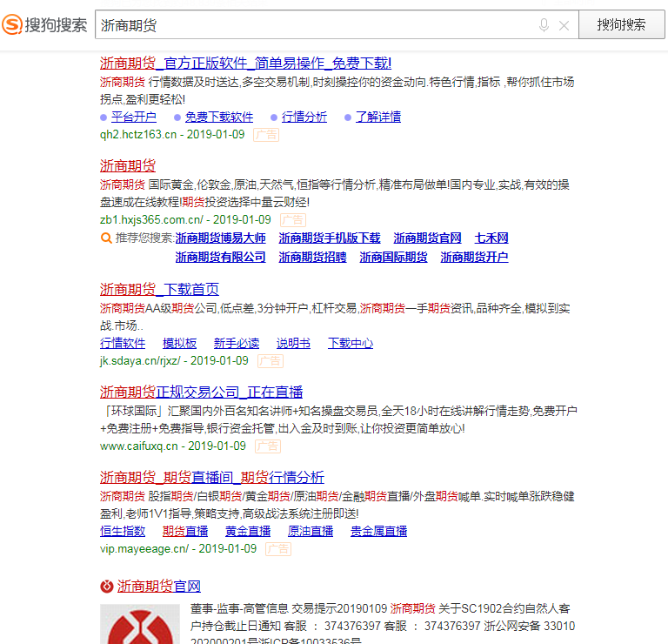Open result 浙商期货_官方正版软件_简单易操作_免费下载!
This screenshot has height=644, width=668.
click(245, 63)
